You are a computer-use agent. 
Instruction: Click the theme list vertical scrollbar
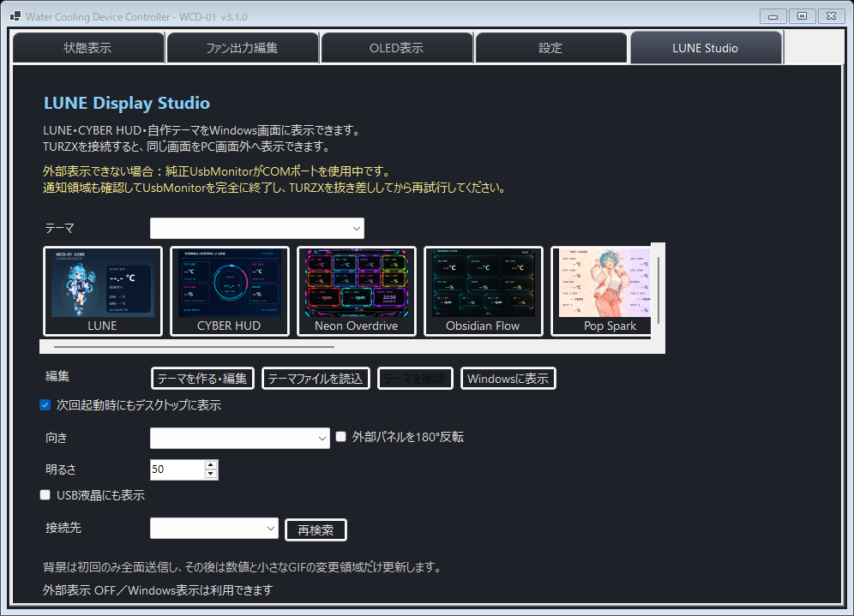pos(658,290)
